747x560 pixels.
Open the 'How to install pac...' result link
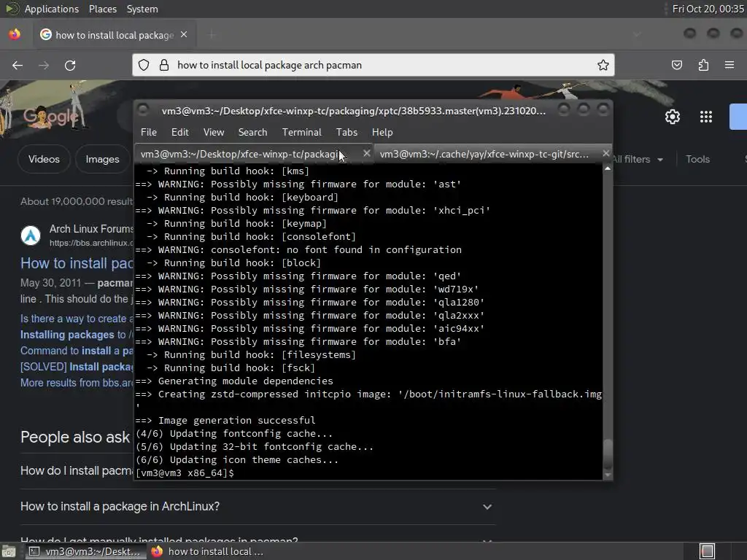point(77,263)
